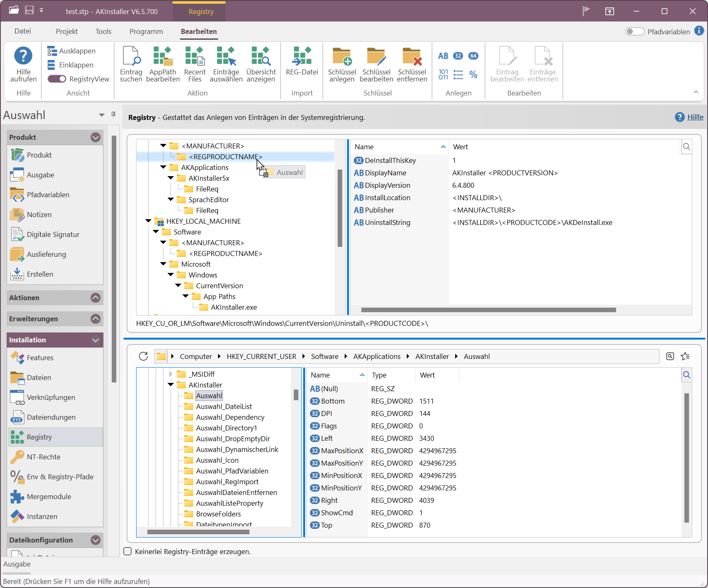Click Schlüssel bearbeiten in the ribbon
This screenshot has width=708, height=588.
tap(376, 64)
